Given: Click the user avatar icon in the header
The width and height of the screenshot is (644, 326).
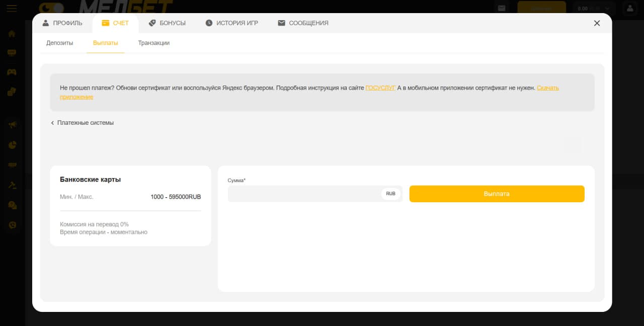Looking at the screenshot, I should coord(630,8).
